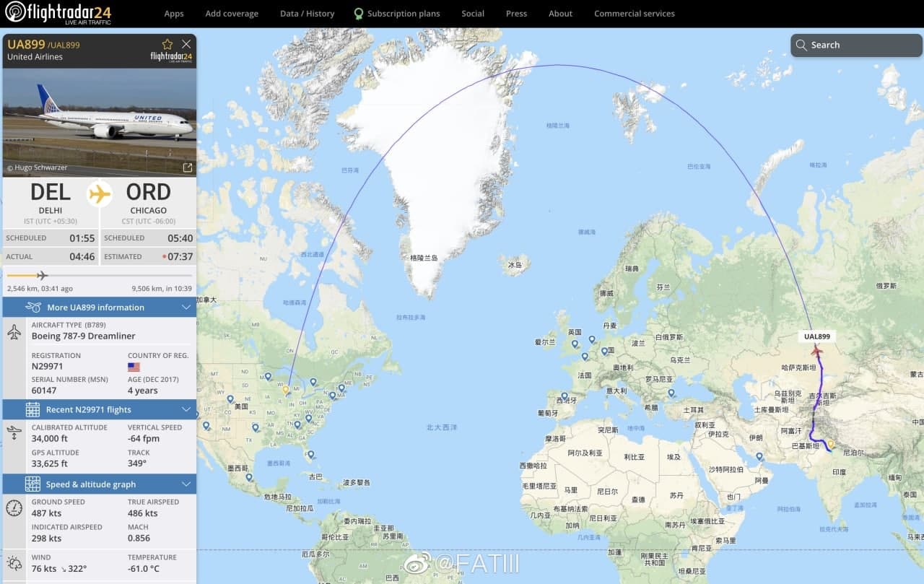Click chevron on Speed & altitude graph
Screen dimensions: 924x584
point(186,484)
